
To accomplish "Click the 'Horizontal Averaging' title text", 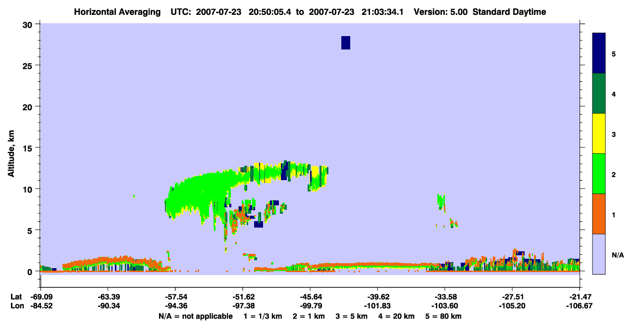I will click(x=116, y=12).
